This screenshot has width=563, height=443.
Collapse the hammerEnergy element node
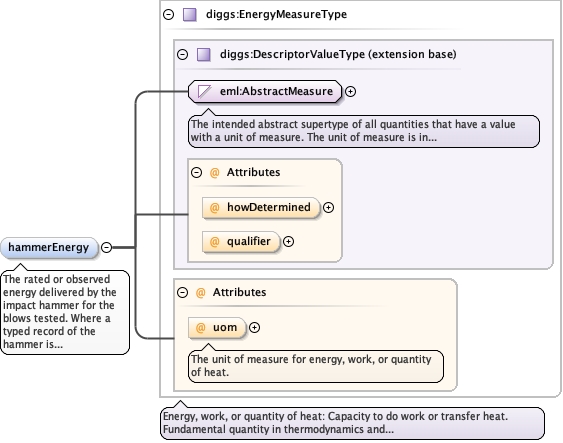[106, 247]
